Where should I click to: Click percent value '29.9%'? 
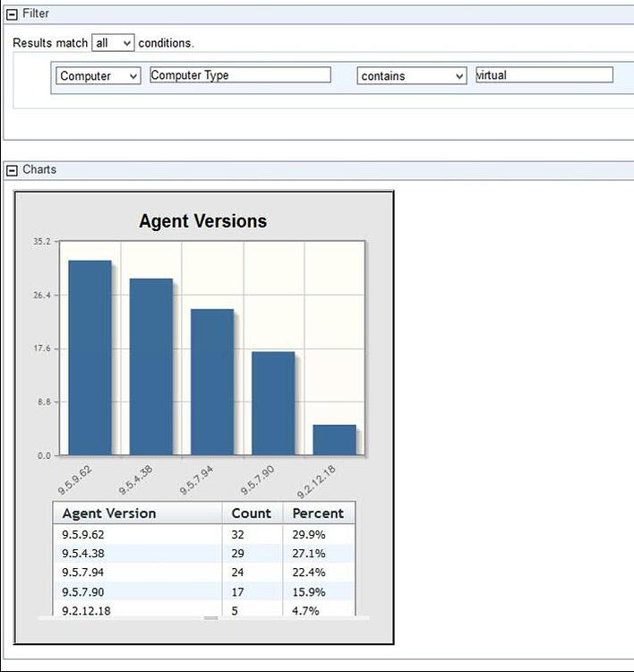click(x=309, y=534)
